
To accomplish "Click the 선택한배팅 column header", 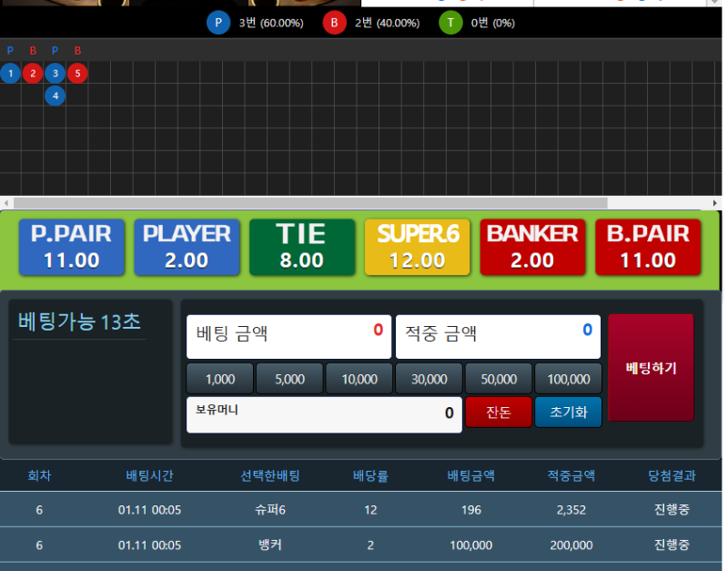I will [269, 475].
